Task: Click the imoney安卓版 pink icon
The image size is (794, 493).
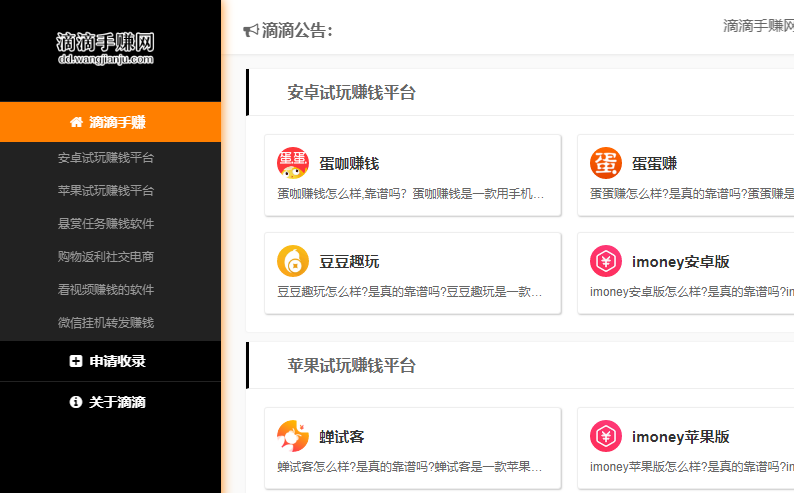Action: [606, 261]
